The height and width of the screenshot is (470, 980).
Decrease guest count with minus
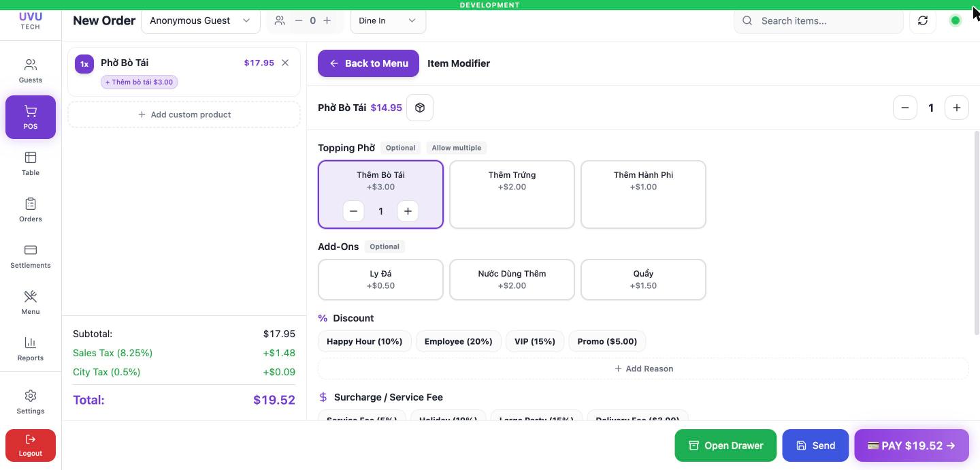(298, 20)
